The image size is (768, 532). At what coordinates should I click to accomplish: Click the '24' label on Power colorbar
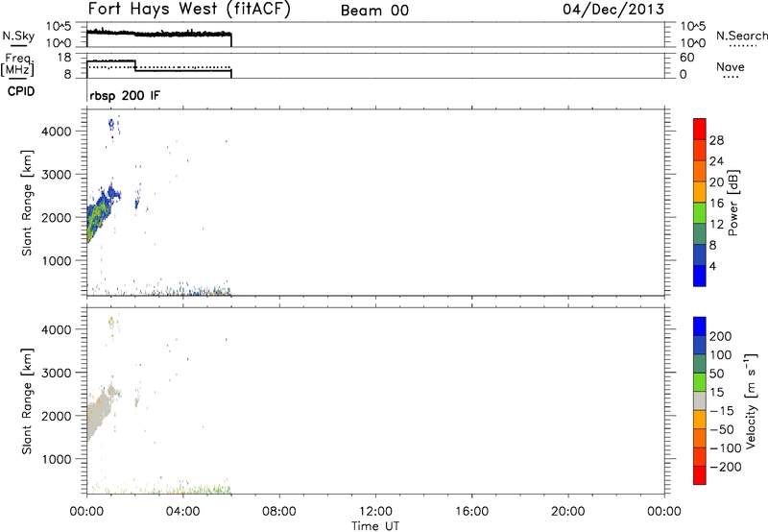click(716, 161)
